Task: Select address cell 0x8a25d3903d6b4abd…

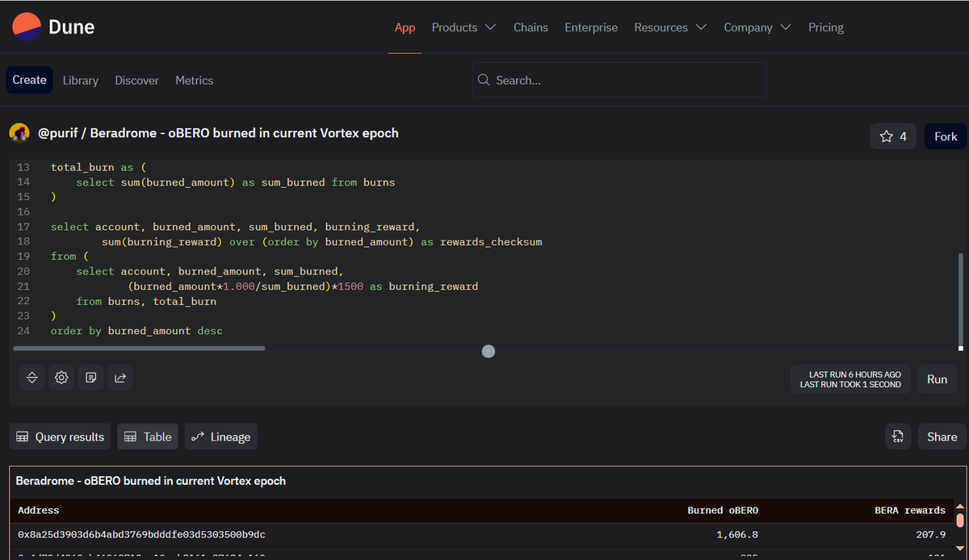Action: coord(141,535)
